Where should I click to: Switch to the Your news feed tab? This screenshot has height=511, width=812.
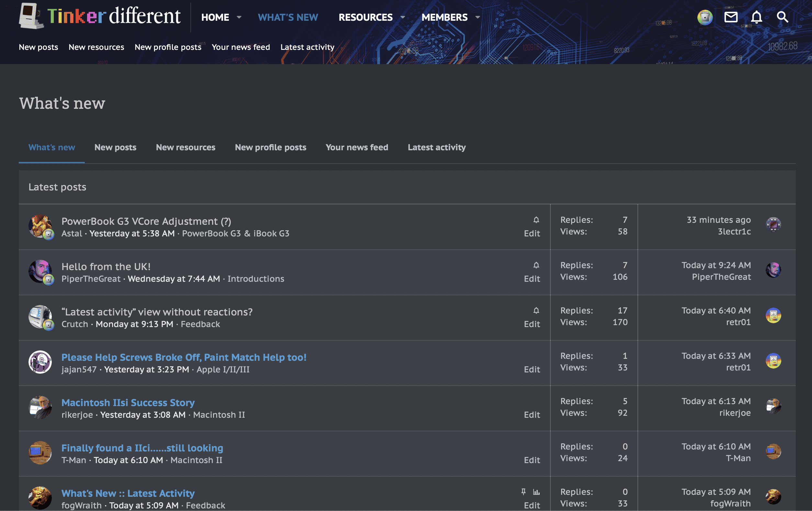(357, 147)
